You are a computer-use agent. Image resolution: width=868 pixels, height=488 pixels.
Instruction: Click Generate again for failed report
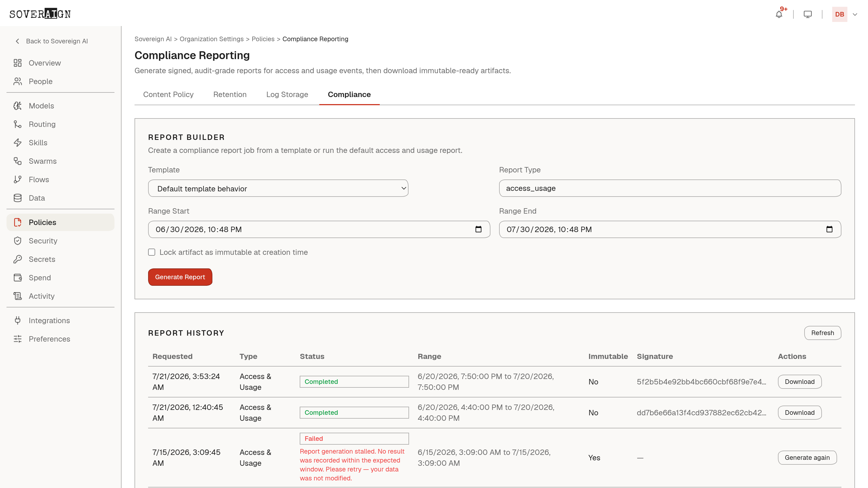tap(807, 458)
